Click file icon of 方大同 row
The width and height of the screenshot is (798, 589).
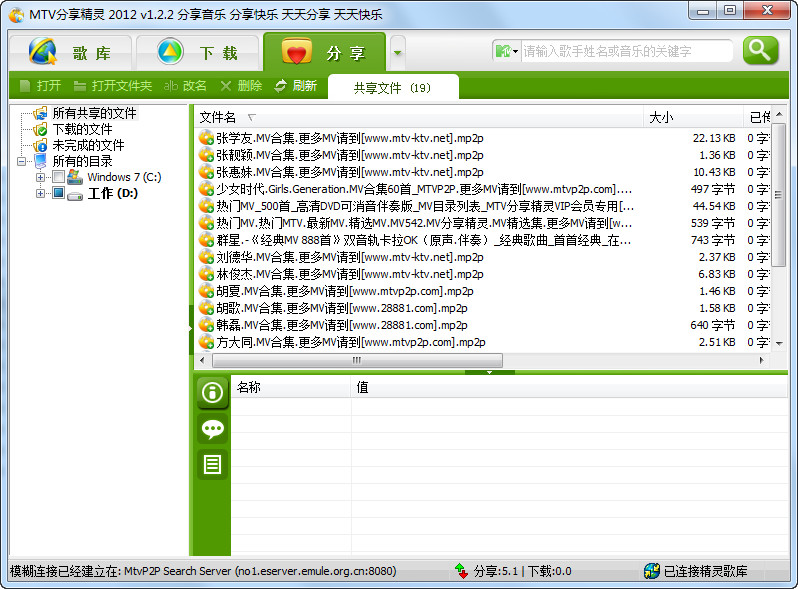click(x=206, y=342)
